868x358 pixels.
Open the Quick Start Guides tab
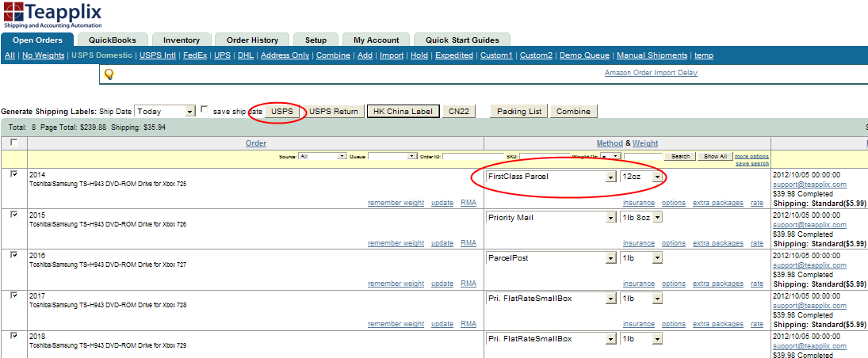(x=462, y=40)
